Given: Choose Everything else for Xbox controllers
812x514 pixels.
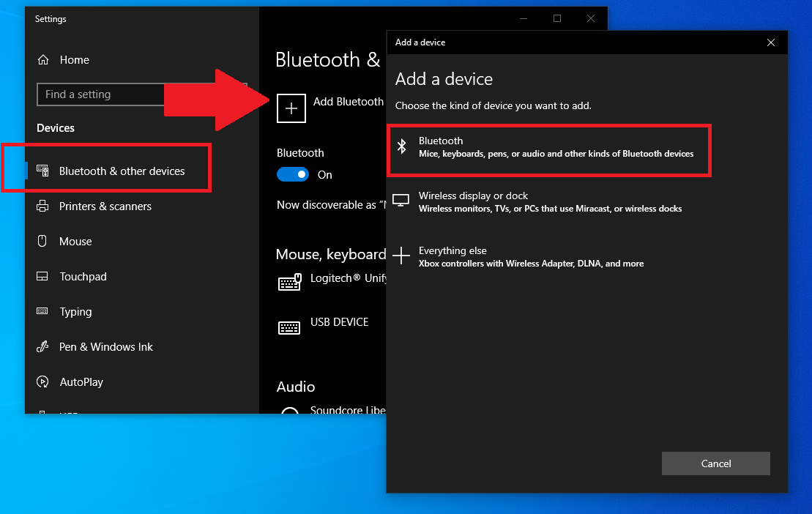Looking at the screenshot, I should click(x=531, y=256).
